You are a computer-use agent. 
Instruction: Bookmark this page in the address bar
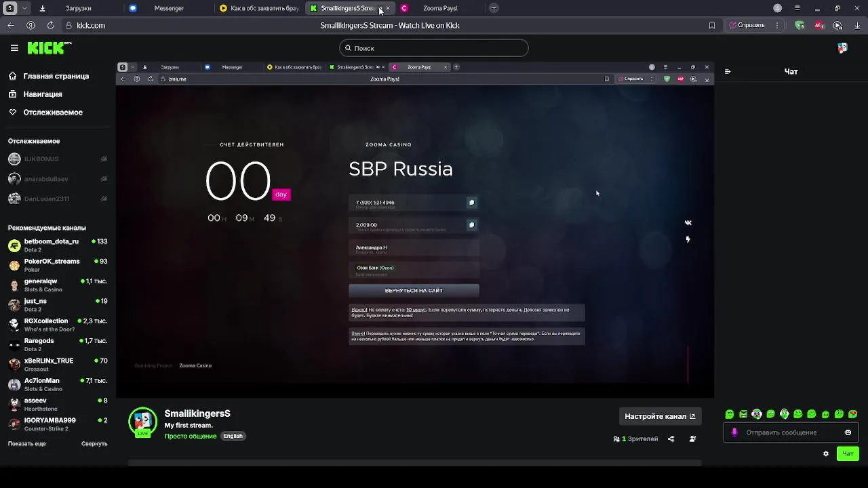[711, 25]
